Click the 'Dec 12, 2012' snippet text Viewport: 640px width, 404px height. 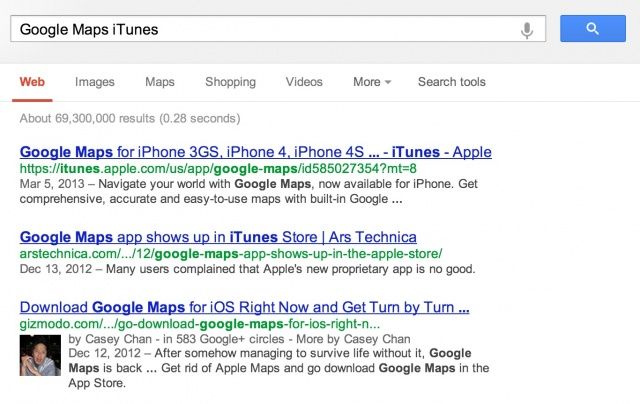point(104,353)
